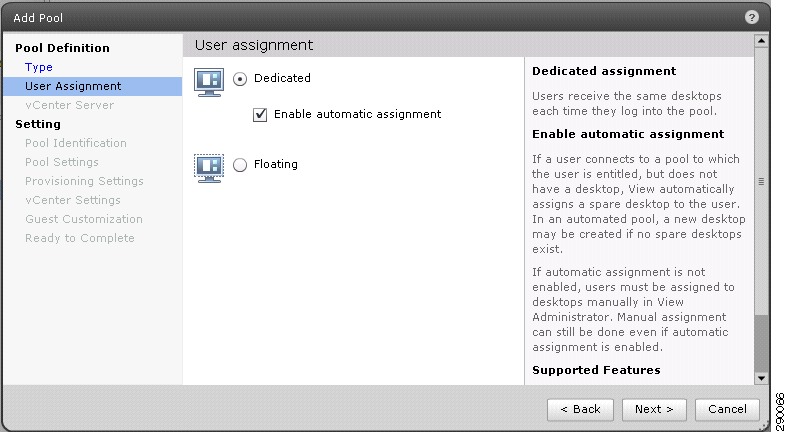Select the Dedicated radio button
Image resolution: width=785 pixels, height=432 pixels.
(x=240, y=79)
